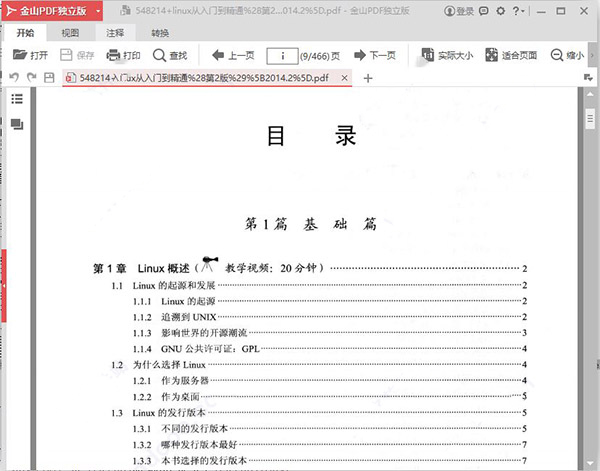Set view to 实际大小
This screenshot has width=600, height=471.
tap(447, 55)
